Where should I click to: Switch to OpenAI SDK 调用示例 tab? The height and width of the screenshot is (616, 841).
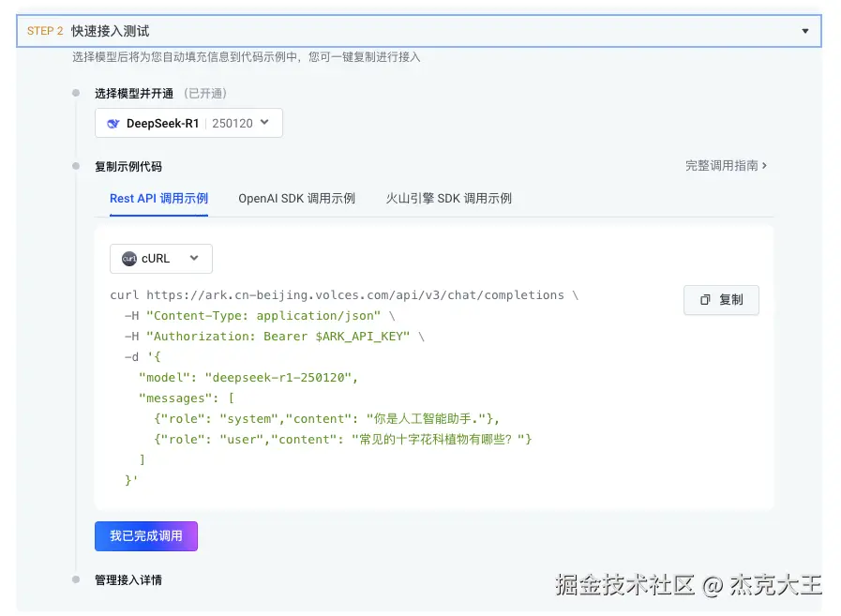(x=296, y=199)
